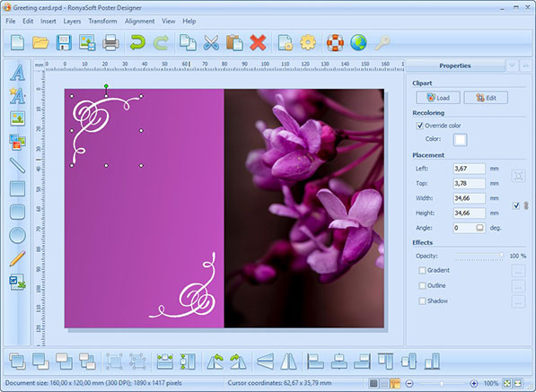Enable the Outline effect checkbox

[422, 285]
